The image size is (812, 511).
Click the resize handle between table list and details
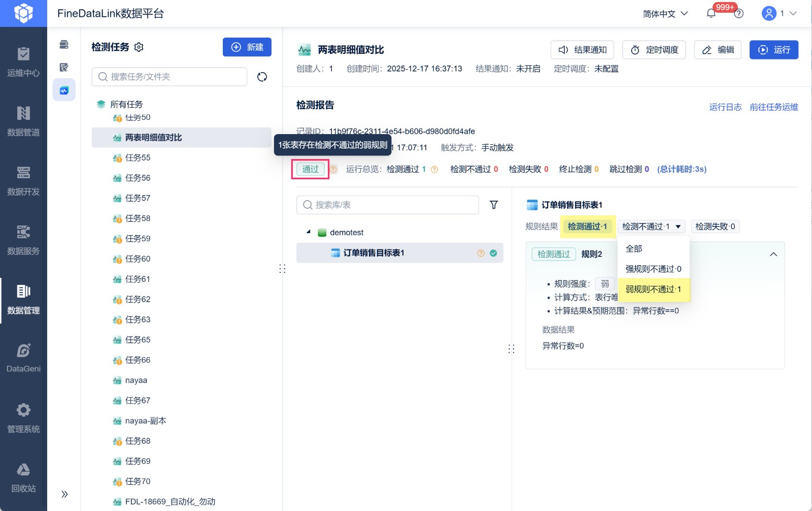511,349
